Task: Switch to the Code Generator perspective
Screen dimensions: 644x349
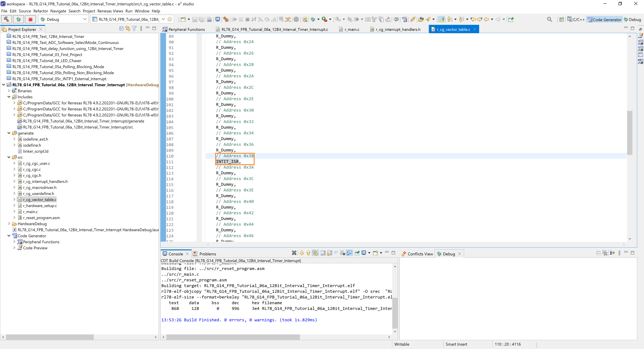Action: click(604, 19)
